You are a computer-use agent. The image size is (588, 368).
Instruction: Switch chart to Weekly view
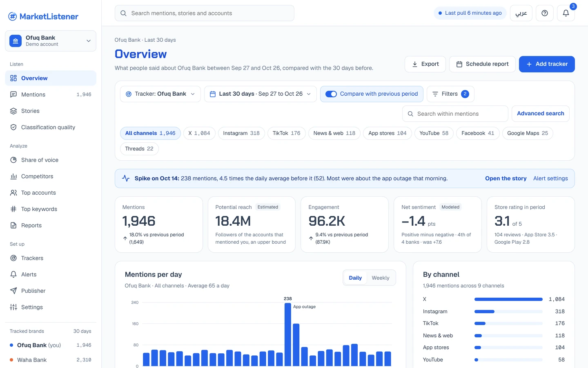(381, 278)
